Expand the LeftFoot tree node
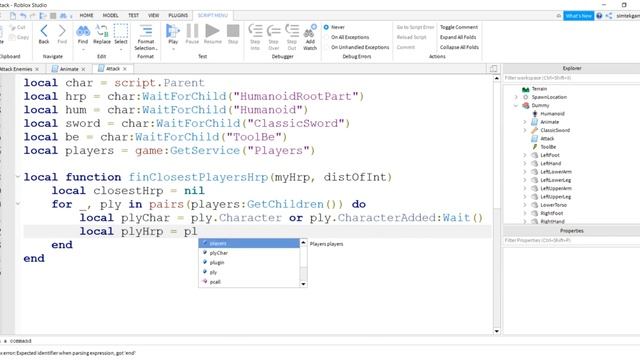Screen dimensions: 640x360 (x=525, y=155)
